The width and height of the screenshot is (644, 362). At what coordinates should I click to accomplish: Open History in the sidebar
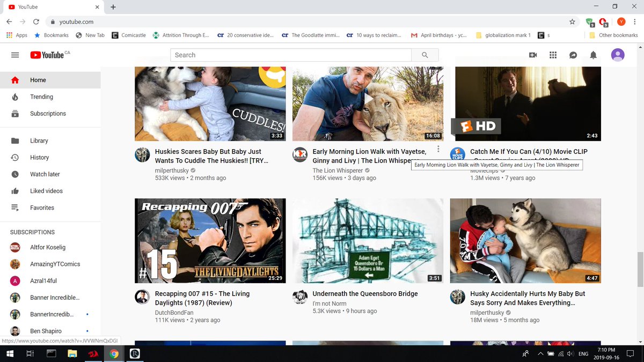pyautogui.click(x=50, y=157)
